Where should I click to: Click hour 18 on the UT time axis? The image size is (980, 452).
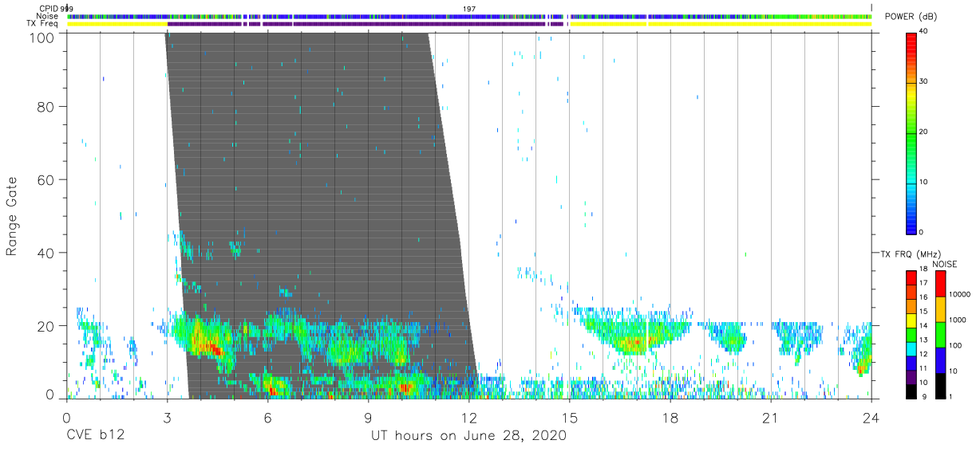coord(670,418)
